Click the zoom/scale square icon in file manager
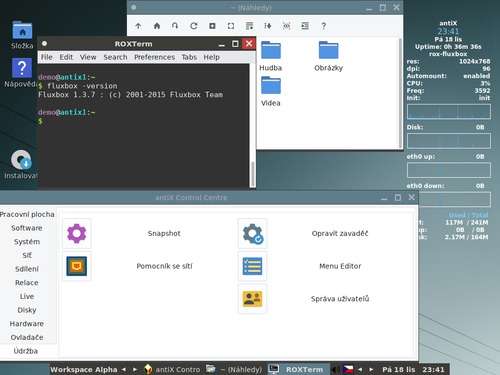 (212, 26)
